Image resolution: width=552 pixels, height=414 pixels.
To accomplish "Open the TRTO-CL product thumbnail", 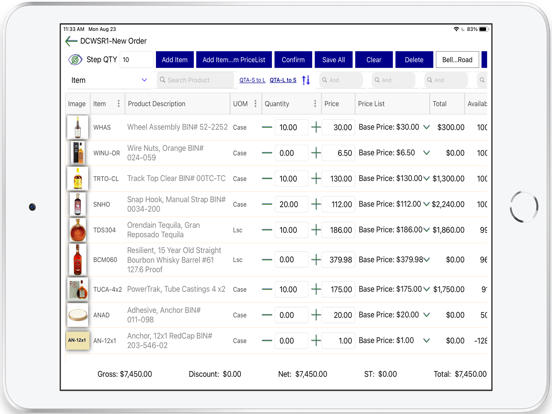I will click(x=77, y=178).
